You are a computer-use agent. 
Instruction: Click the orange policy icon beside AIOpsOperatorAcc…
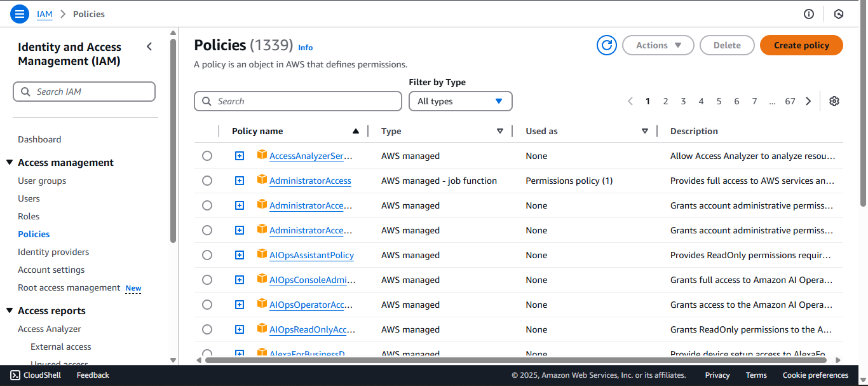[262, 303]
